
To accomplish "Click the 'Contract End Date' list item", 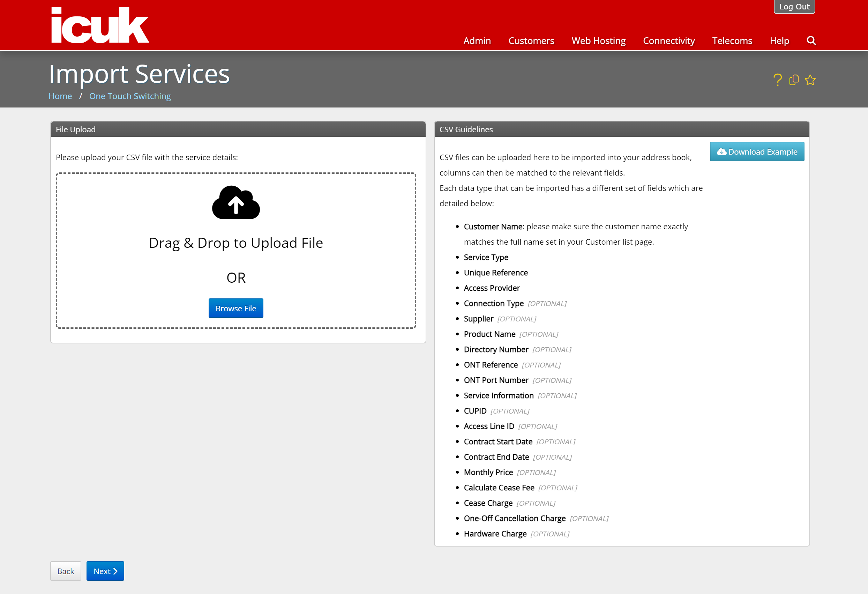I will coord(518,456).
